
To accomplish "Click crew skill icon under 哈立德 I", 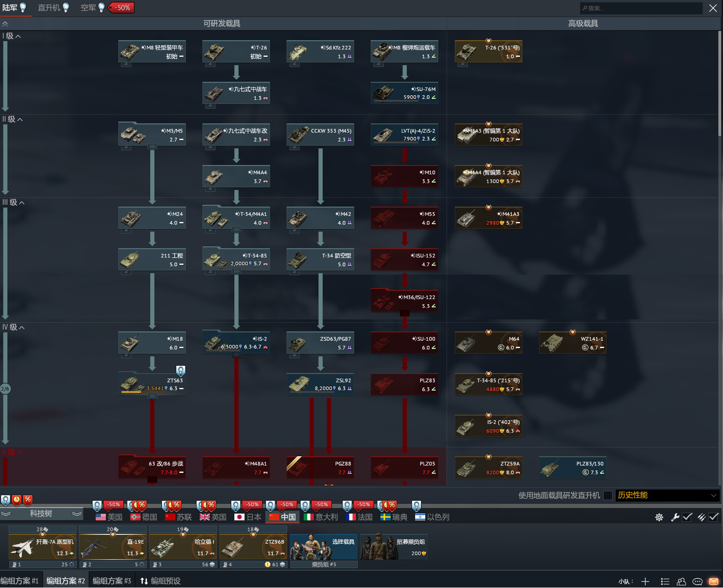I will [212, 564].
